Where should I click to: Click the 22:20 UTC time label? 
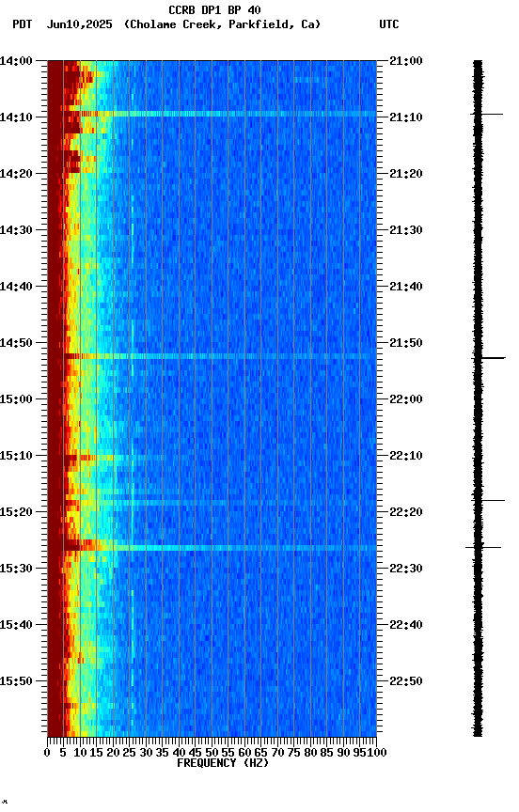click(x=406, y=513)
